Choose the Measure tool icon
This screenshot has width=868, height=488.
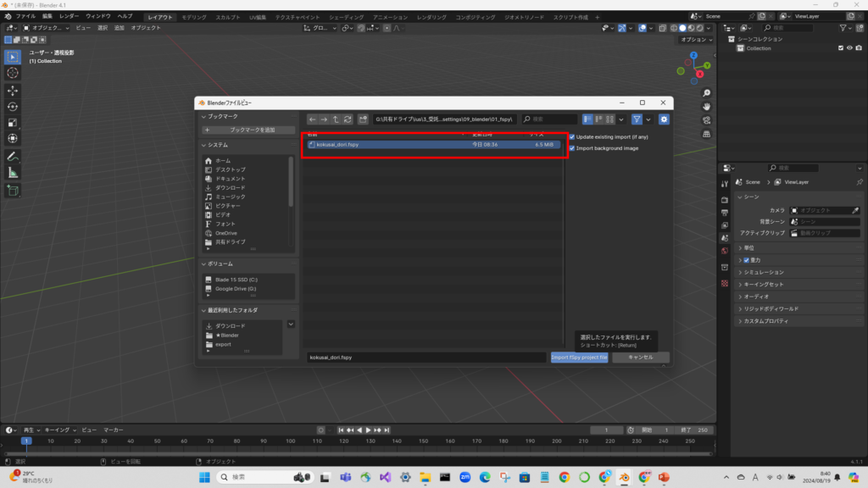pos(13,173)
